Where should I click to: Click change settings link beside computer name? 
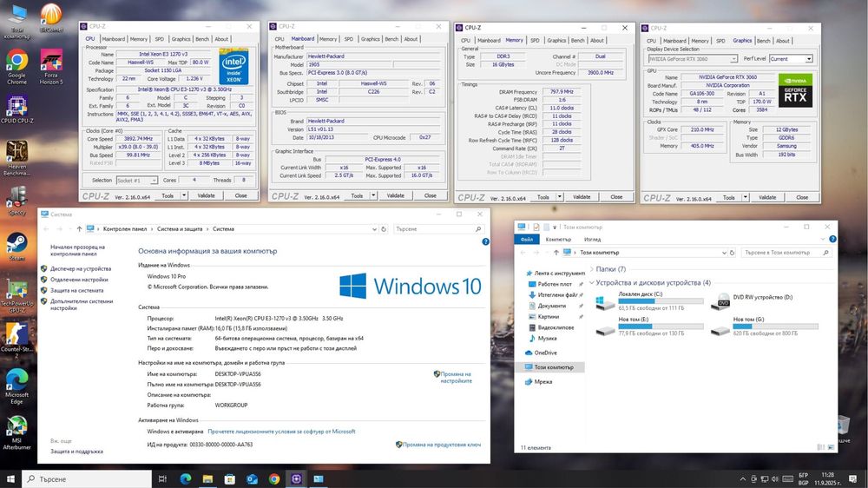(x=457, y=377)
